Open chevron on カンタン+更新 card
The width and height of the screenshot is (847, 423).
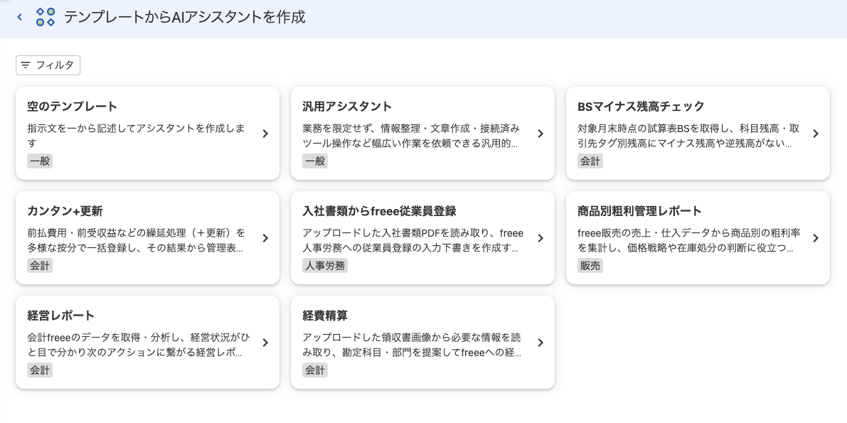265,238
